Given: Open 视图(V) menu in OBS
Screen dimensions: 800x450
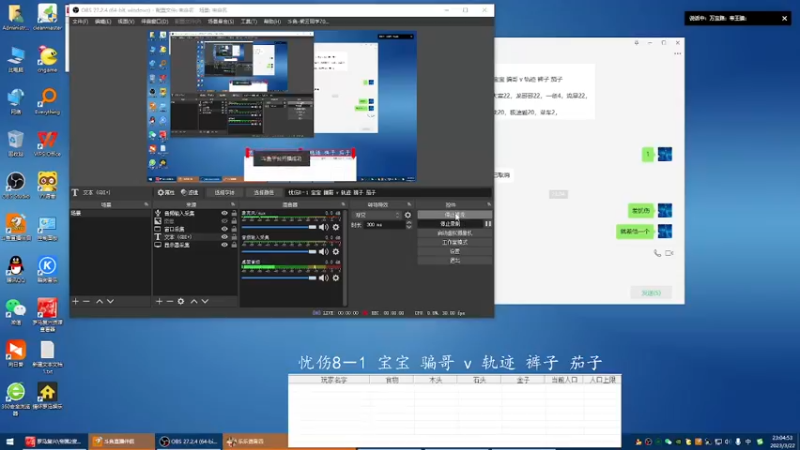Looking at the screenshot, I should (126, 21).
